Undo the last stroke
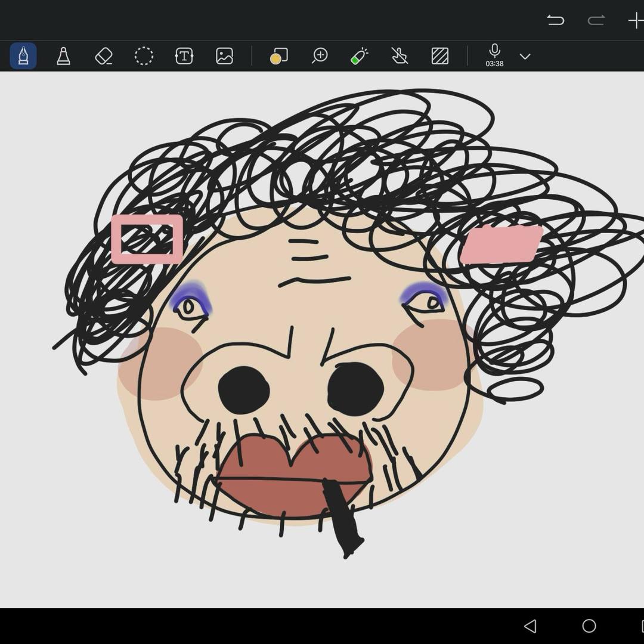 (555, 20)
